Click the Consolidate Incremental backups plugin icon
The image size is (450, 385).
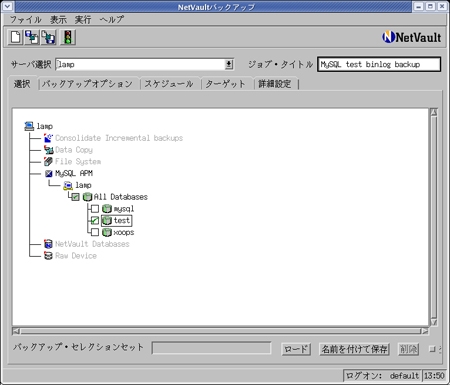click(x=49, y=138)
